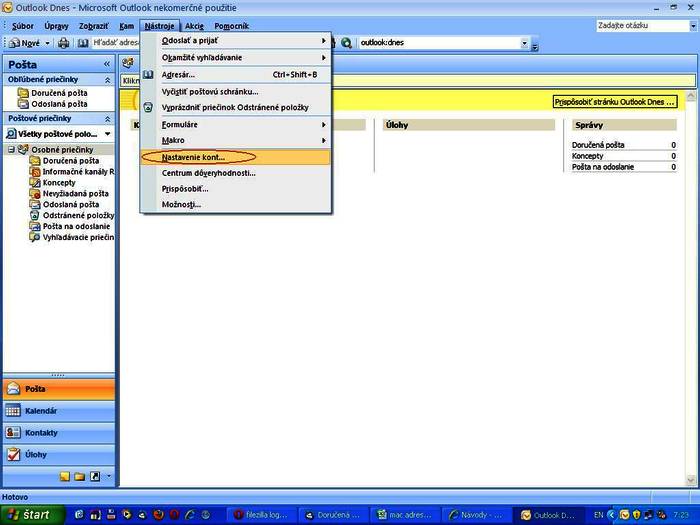The image size is (700, 525).
Task: Click the web search icon left of outlook:dnes
Action: tap(346, 43)
